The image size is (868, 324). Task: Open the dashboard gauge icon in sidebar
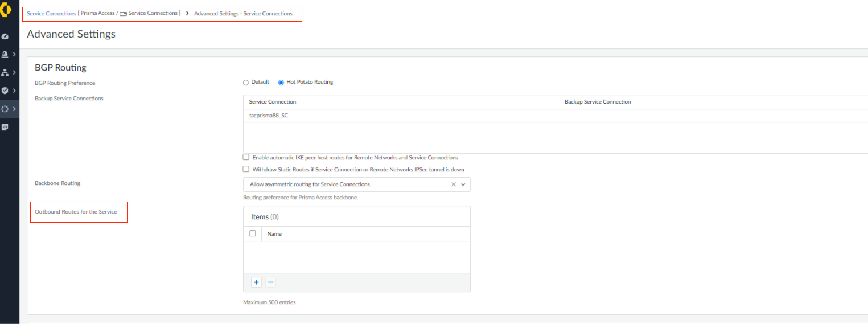5,36
